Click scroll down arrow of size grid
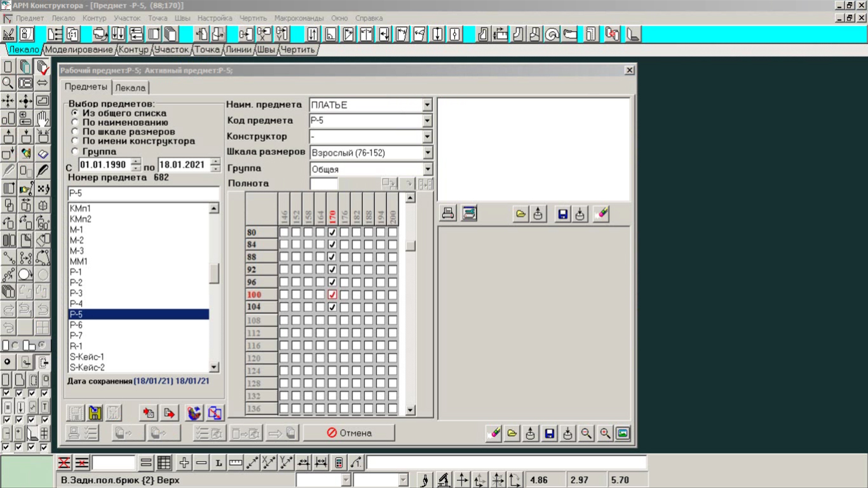Screen dimensions: 868x488 (410, 410)
